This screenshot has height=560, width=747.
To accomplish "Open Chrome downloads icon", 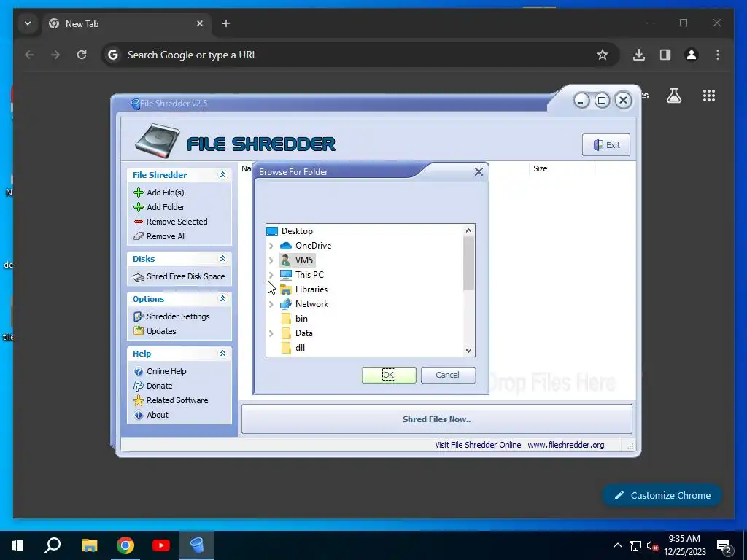I will [639, 55].
